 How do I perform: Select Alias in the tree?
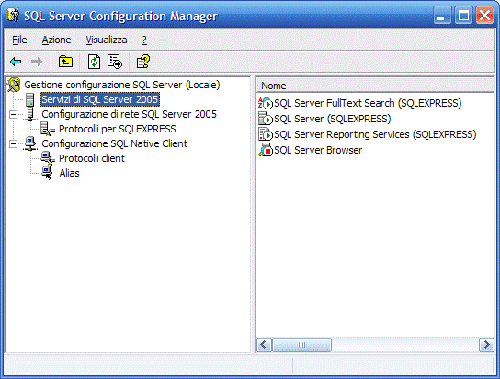point(69,173)
